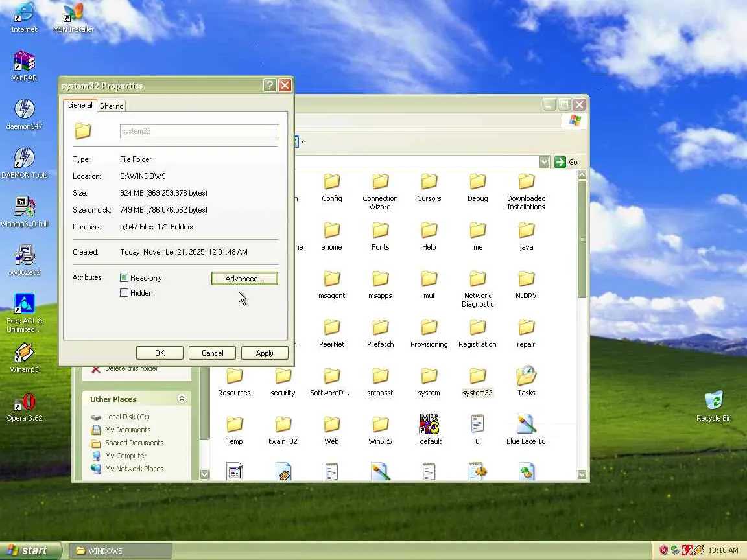Click the left task pane scroll down arrow
Image resolution: width=747 pixels, height=560 pixels.
(x=204, y=474)
